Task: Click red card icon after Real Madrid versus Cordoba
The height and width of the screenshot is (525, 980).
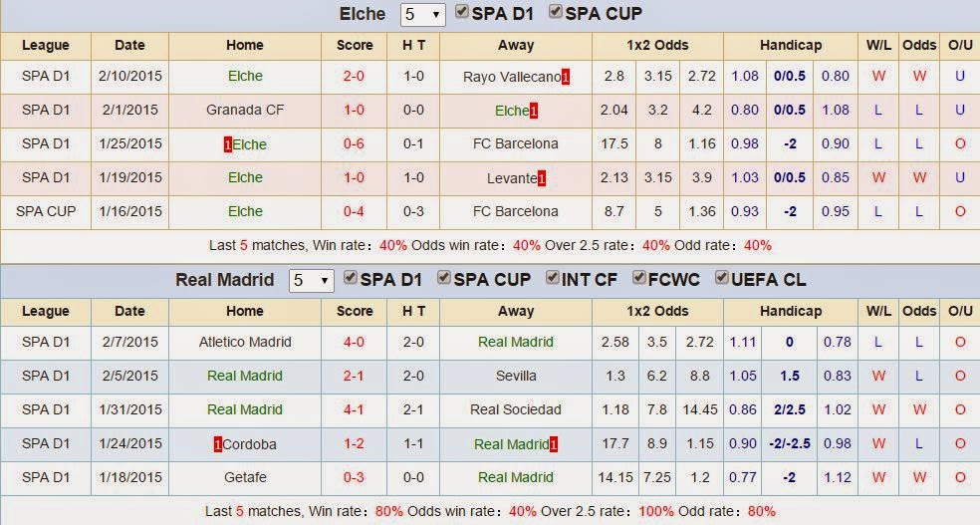Action: (x=554, y=444)
